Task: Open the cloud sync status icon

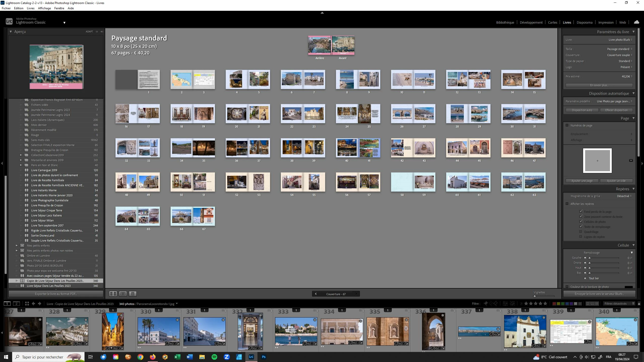Action: click(636, 22)
